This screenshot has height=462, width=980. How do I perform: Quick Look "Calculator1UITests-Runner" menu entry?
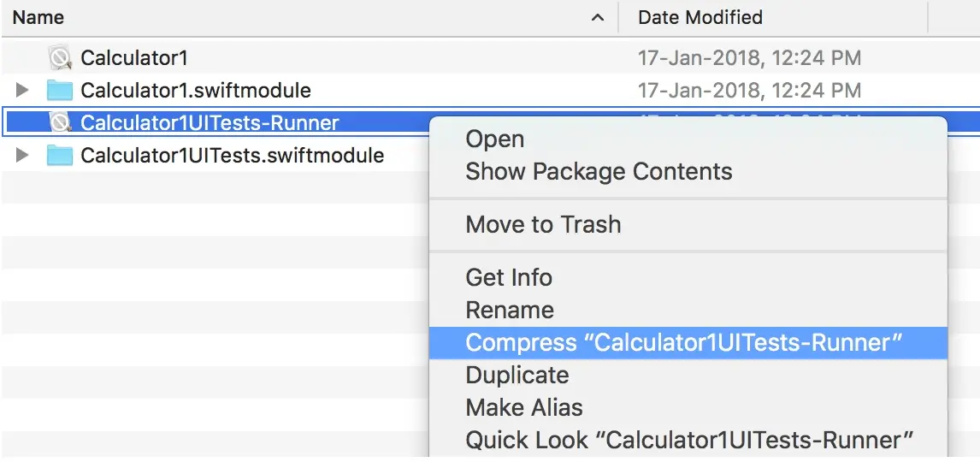(x=689, y=440)
